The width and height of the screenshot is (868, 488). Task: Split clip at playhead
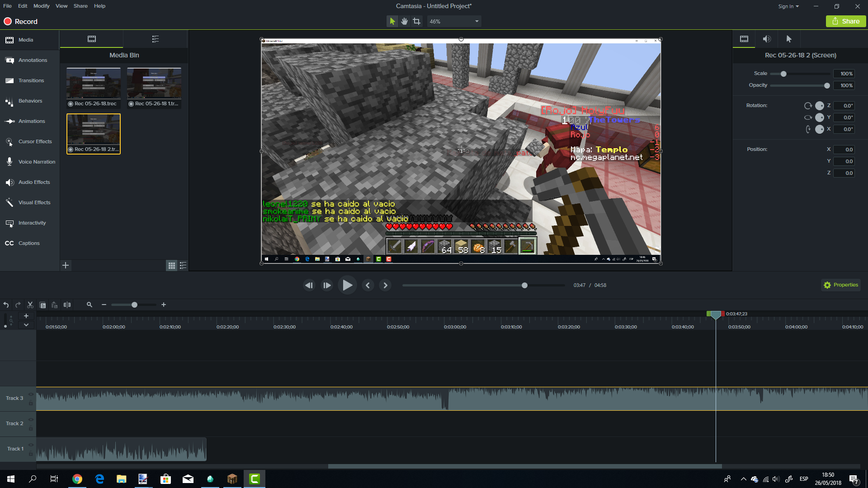[67, 305]
